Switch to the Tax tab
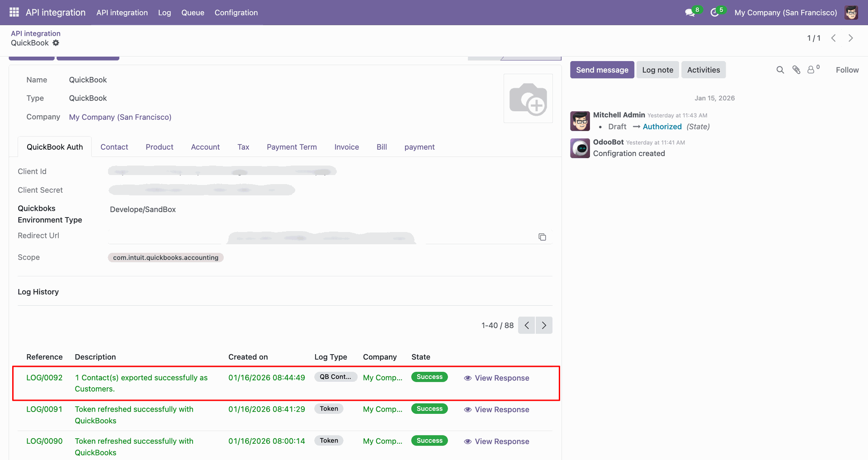This screenshot has width=868, height=460. coord(243,147)
